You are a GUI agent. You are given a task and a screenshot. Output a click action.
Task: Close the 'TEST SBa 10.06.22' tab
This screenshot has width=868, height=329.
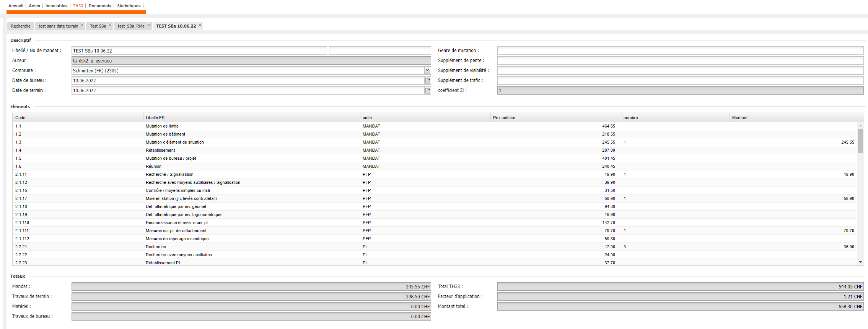[x=200, y=25]
